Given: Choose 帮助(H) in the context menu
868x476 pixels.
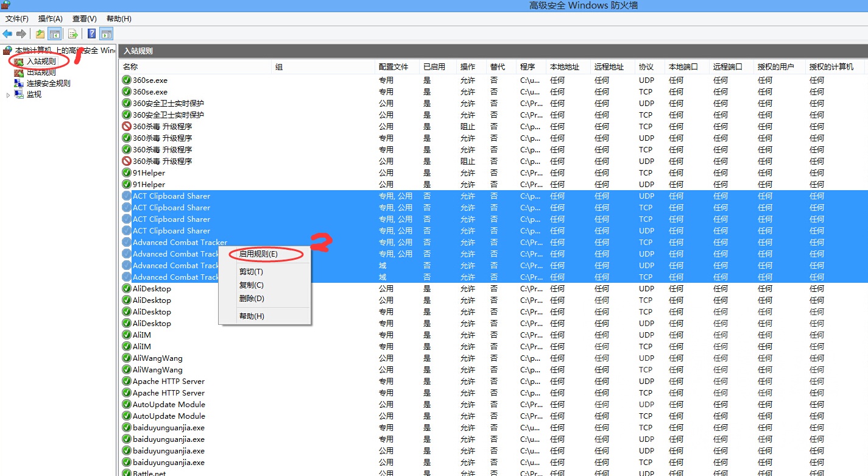Looking at the screenshot, I should (x=265, y=316).
